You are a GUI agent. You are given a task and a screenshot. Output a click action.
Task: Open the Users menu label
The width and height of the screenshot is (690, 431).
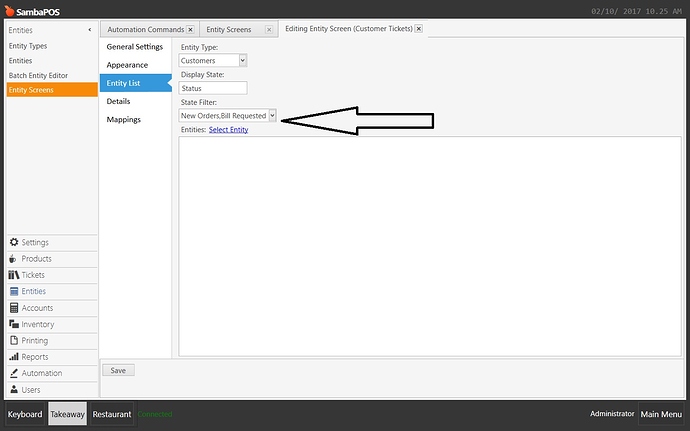tap(31, 390)
